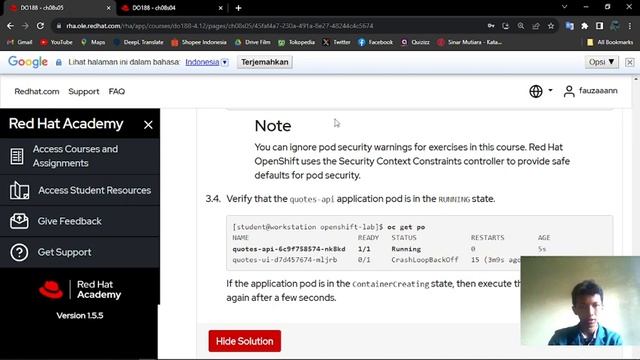Open the Google Translate extension icon
The height and width of the screenshot is (360, 640).
pos(569,26)
